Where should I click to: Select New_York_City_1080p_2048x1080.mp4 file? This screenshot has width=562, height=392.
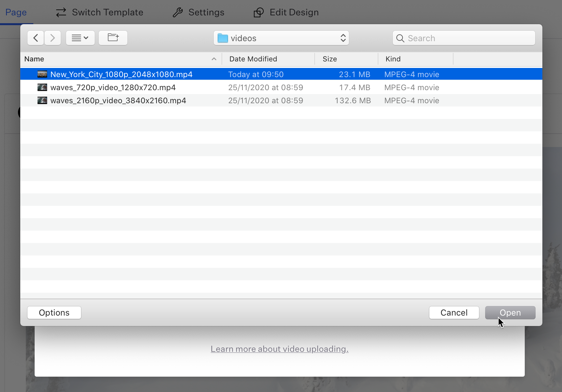281,74
